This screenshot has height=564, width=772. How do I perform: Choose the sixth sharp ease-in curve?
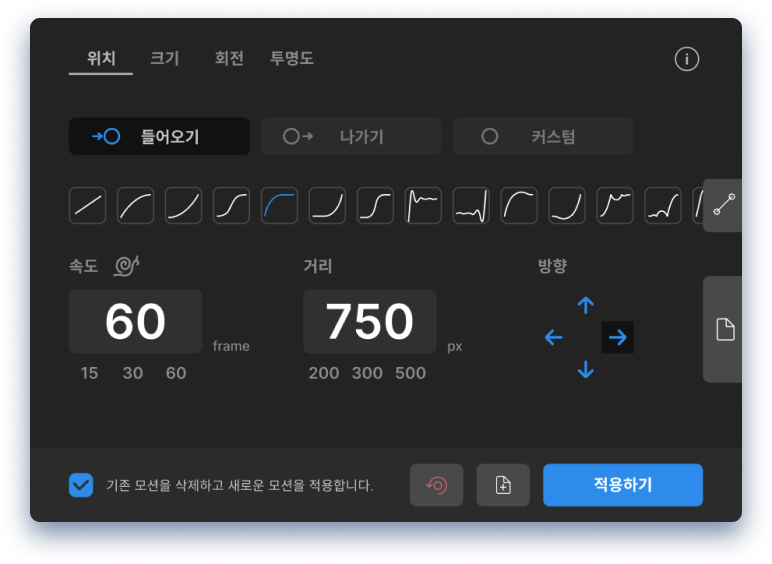pyautogui.click(x=327, y=205)
